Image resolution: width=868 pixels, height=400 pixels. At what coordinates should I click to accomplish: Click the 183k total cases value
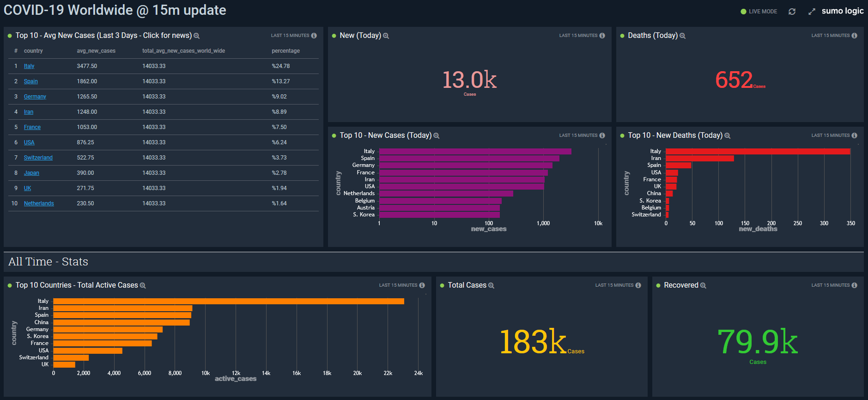point(533,342)
